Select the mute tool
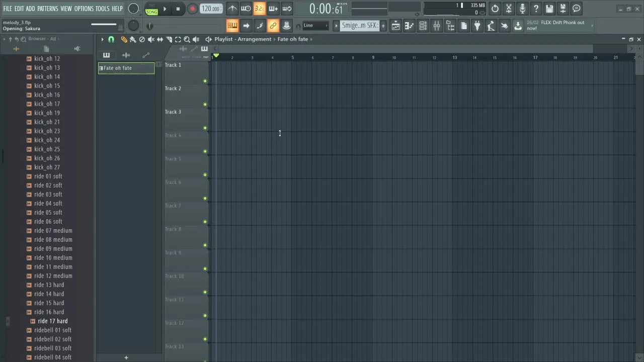644x362 pixels. [x=151, y=39]
